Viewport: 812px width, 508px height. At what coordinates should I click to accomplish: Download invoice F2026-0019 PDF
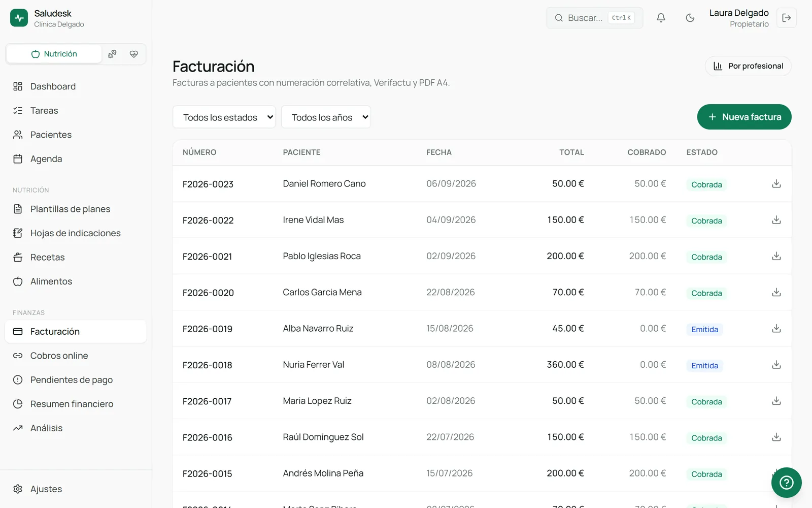[x=776, y=329]
